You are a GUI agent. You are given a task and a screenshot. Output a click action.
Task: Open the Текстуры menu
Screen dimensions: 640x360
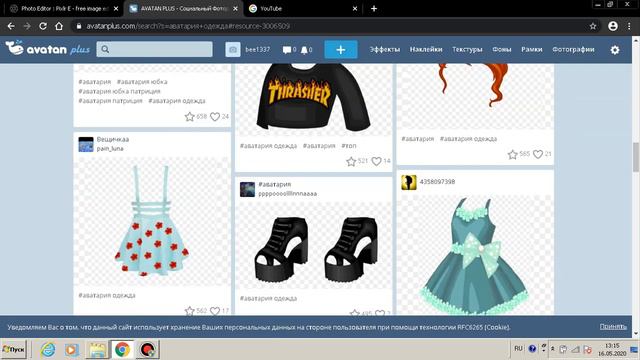click(467, 49)
